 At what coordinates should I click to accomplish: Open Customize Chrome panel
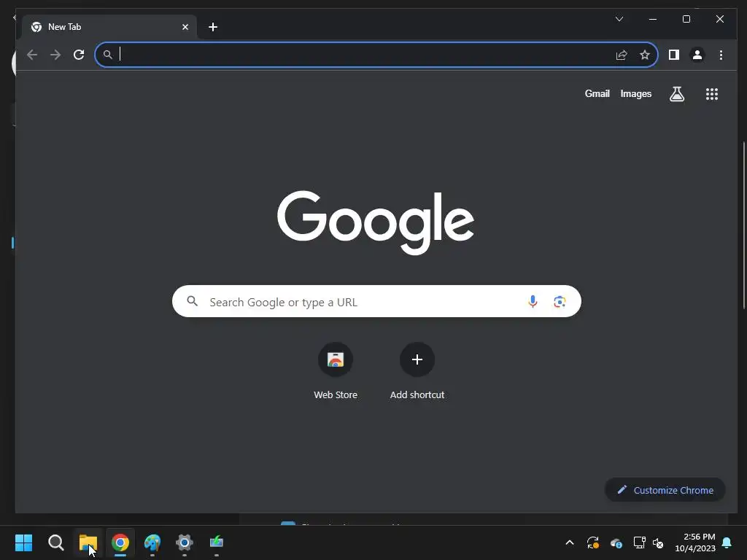tap(665, 490)
